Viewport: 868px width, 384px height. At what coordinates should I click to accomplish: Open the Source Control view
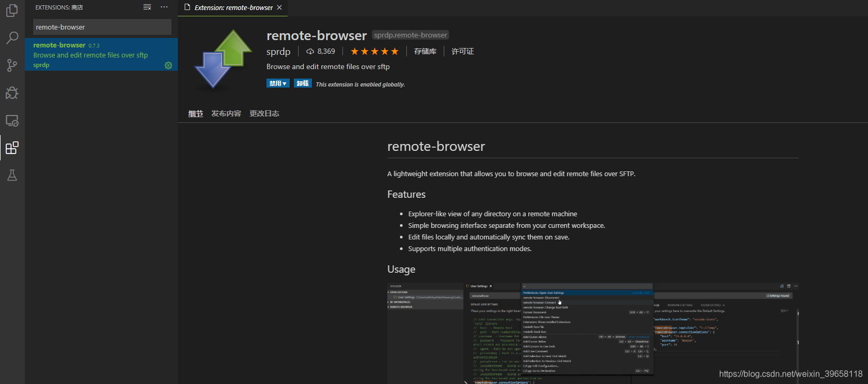click(12, 65)
